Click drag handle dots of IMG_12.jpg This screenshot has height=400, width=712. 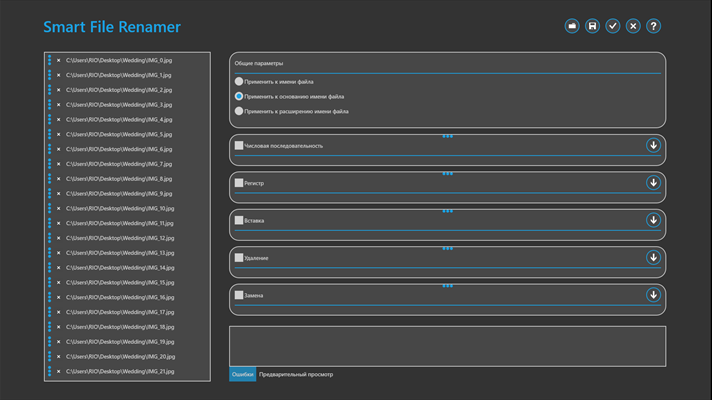point(49,238)
